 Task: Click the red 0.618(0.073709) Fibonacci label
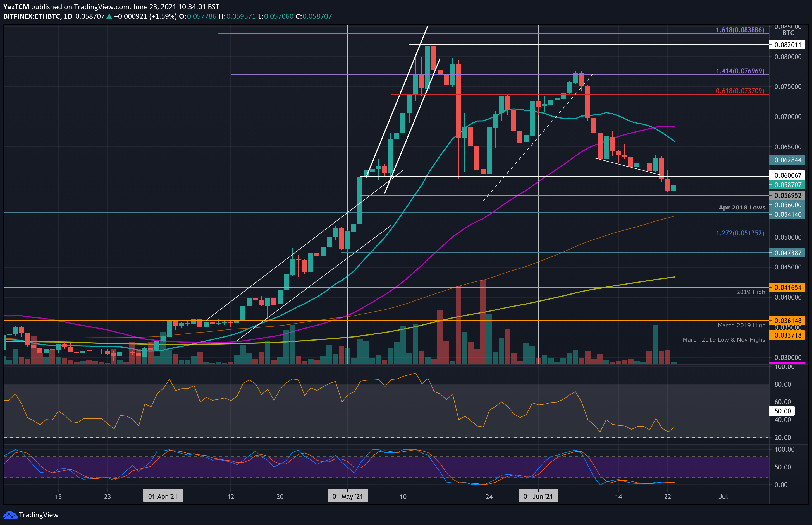tap(740, 91)
